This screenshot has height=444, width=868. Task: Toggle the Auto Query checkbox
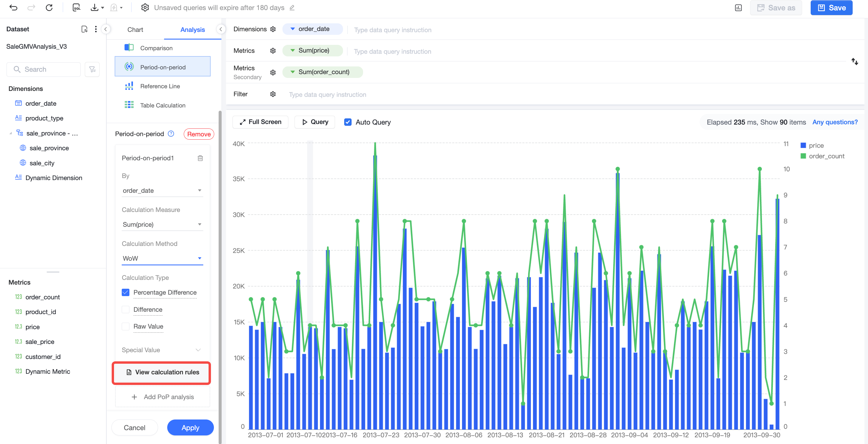348,122
